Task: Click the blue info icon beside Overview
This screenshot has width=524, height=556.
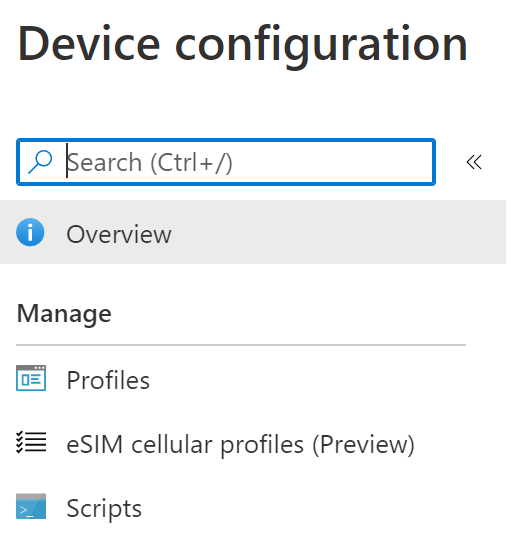Action: coord(30,232)
